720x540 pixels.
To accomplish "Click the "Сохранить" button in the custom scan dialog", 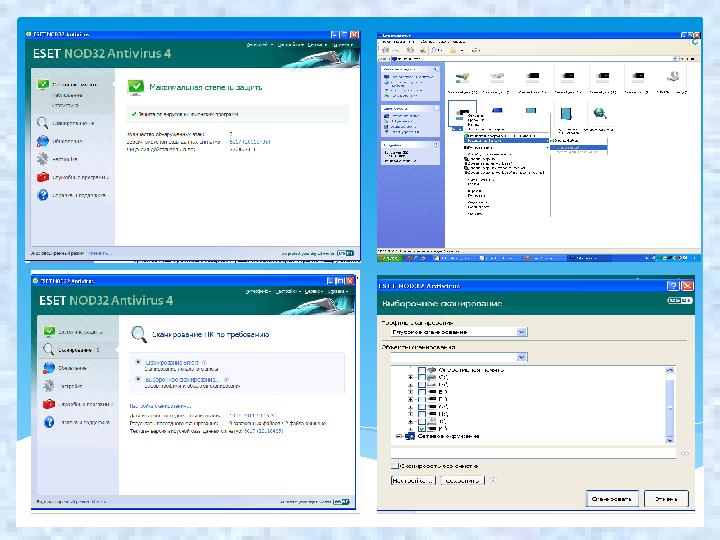I will [x=462, y=480].
